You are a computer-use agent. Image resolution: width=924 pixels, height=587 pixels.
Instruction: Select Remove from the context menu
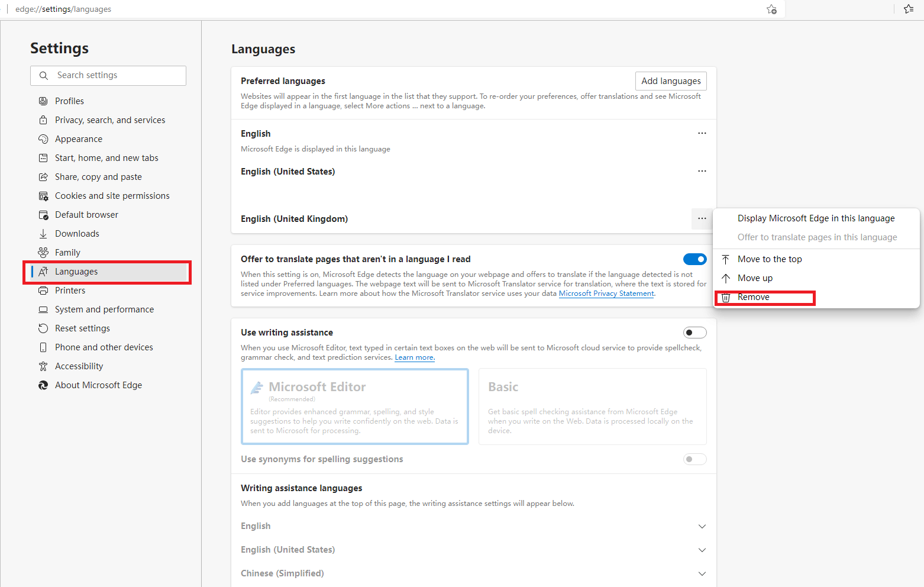(x=816, y=297)
